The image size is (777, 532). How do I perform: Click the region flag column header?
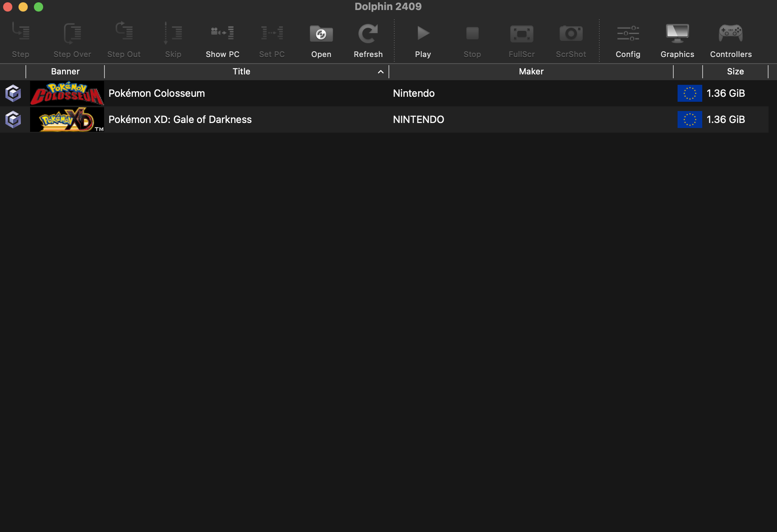[x=688, y=71]
